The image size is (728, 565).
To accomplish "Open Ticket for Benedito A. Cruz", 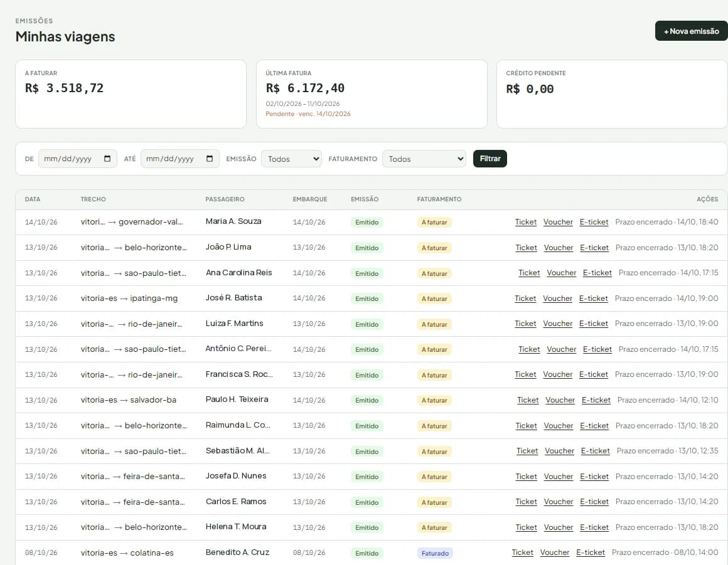I will (x=522, y=552).
